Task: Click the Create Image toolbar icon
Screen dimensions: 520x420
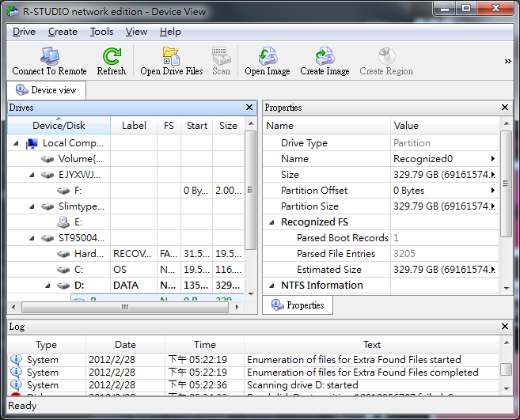Action: pos(325,56)
